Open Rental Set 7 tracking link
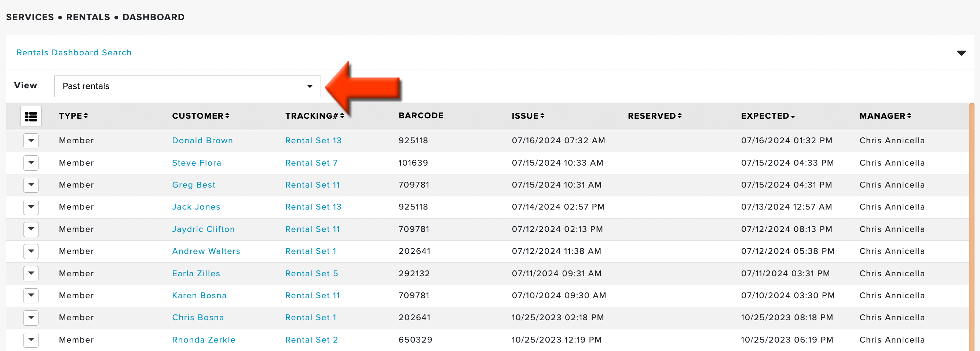Viewport: 980px width, 351px height. point(311,163)
